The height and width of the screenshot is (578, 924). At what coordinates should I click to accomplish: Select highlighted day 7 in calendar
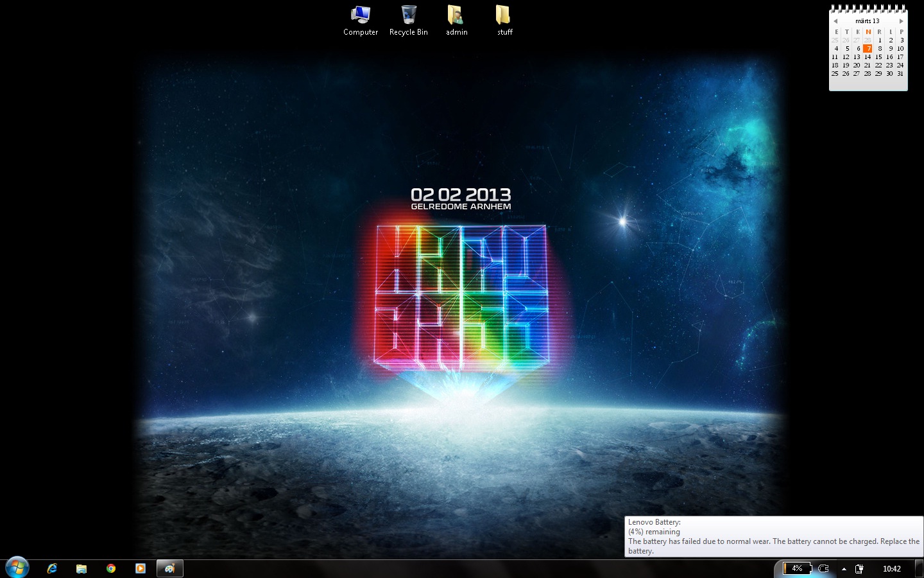click(x=868, y=48)
